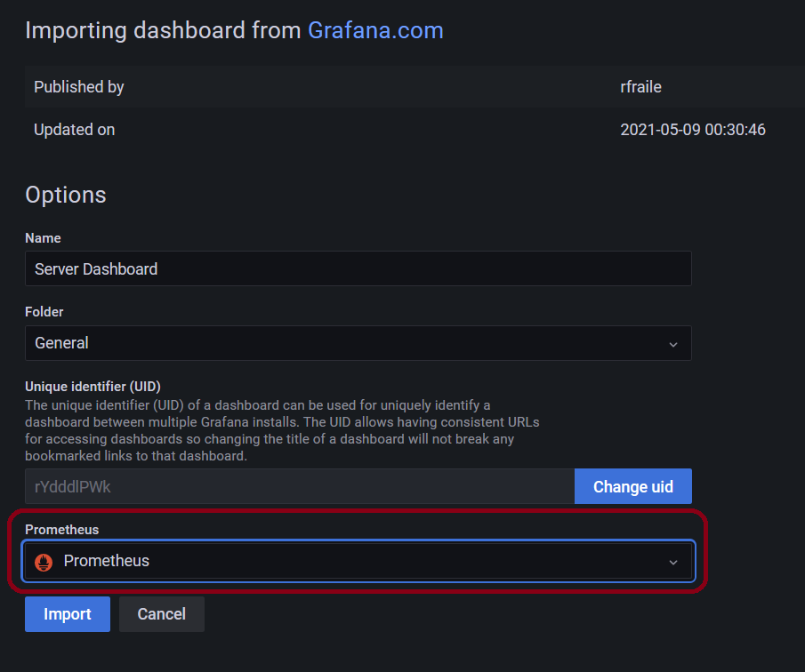Expand the Folder dropdown chevron arrow
This screenshot has height=672, width=805.
click(673, 343)
